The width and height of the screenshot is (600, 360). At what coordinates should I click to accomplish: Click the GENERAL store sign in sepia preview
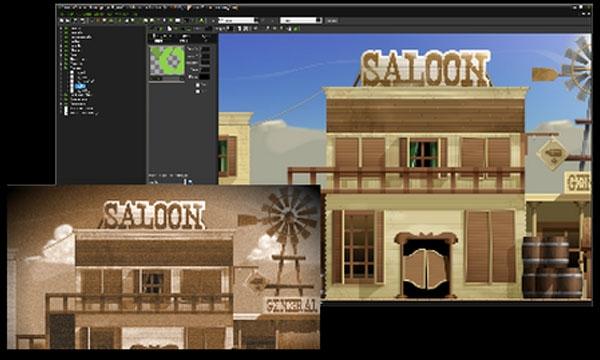(x=292, y=305)
